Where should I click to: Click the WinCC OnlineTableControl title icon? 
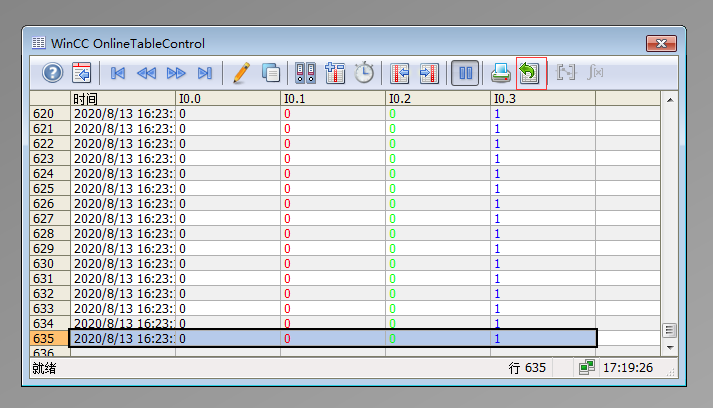(39, 43)
